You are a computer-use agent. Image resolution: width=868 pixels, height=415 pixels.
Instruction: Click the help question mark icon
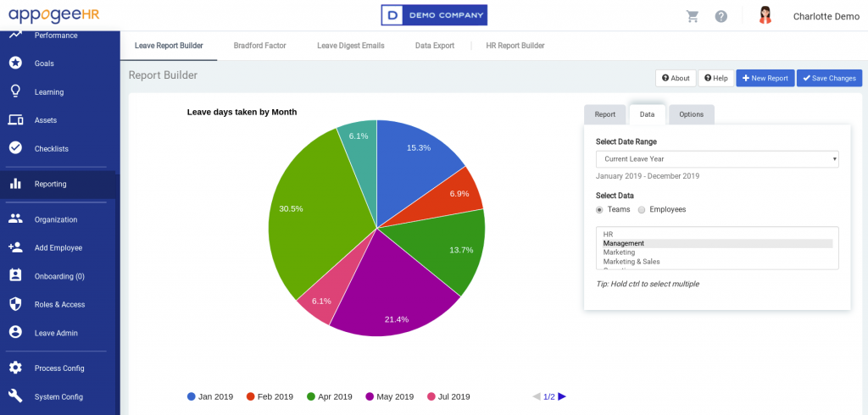click(x=721, y=16)
